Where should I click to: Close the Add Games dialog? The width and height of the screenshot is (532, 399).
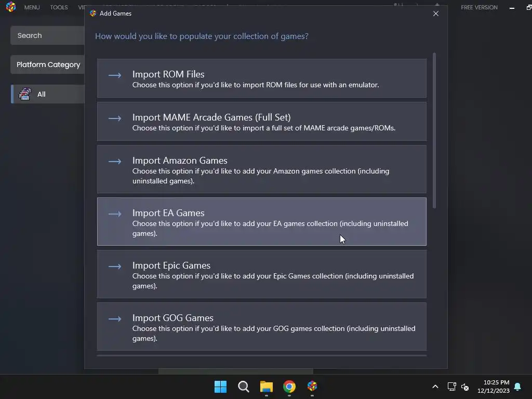(436, 14)
